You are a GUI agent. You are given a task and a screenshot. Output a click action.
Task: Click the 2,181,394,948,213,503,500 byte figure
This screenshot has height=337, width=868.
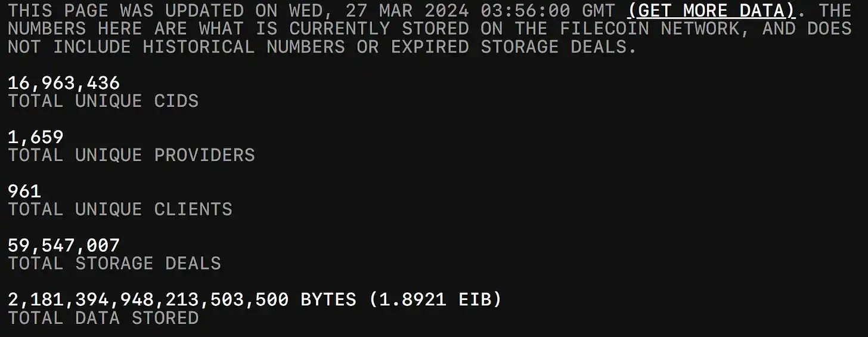click(148, 299)
